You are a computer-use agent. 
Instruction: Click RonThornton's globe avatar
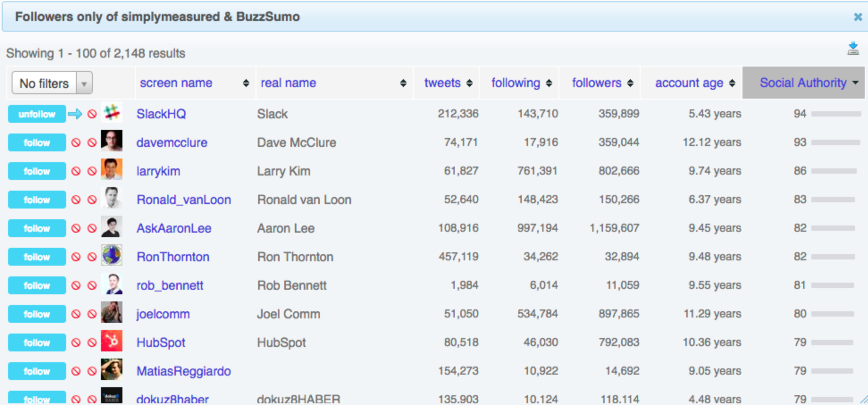click(112, 255)
